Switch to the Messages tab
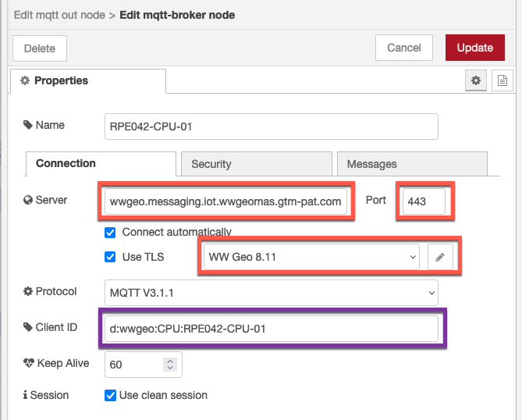 click(x=412, y=163)
